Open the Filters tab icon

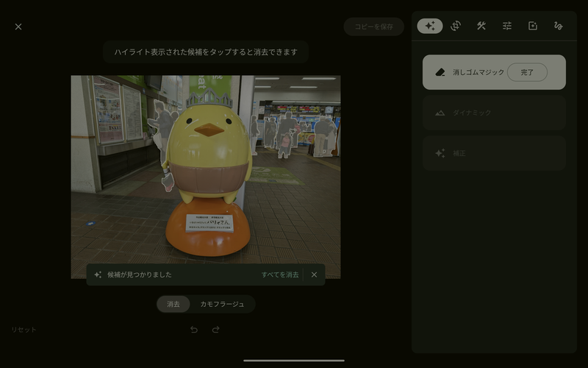click(x=532, y=26)
